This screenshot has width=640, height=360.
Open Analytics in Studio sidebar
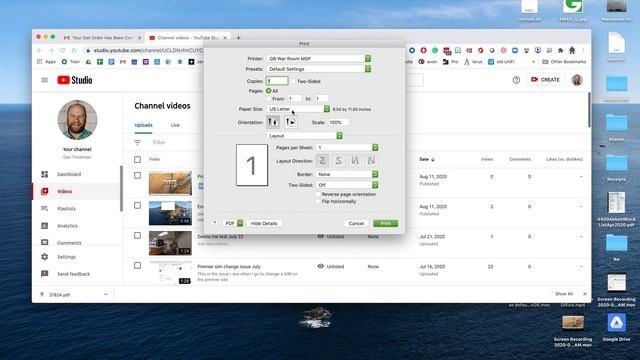tap(67, 226)
